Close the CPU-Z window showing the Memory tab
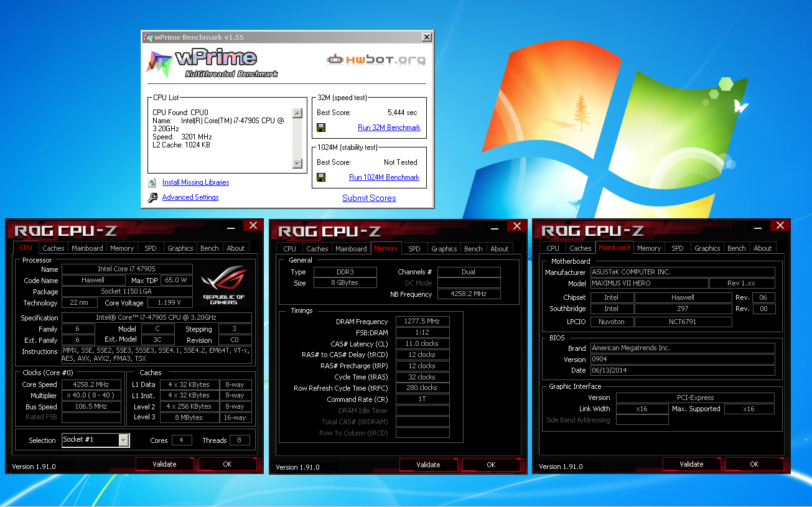Viewport: 812px width, 507px height. [516, 226]
